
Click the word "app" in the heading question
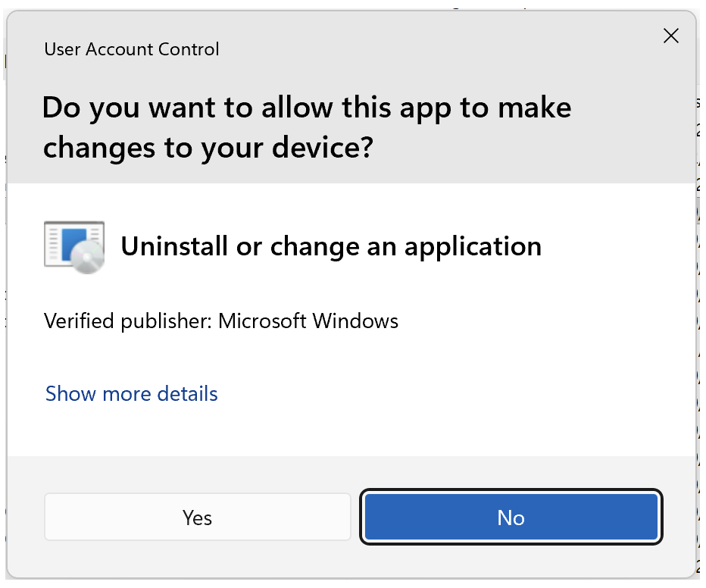click(424, 108)
